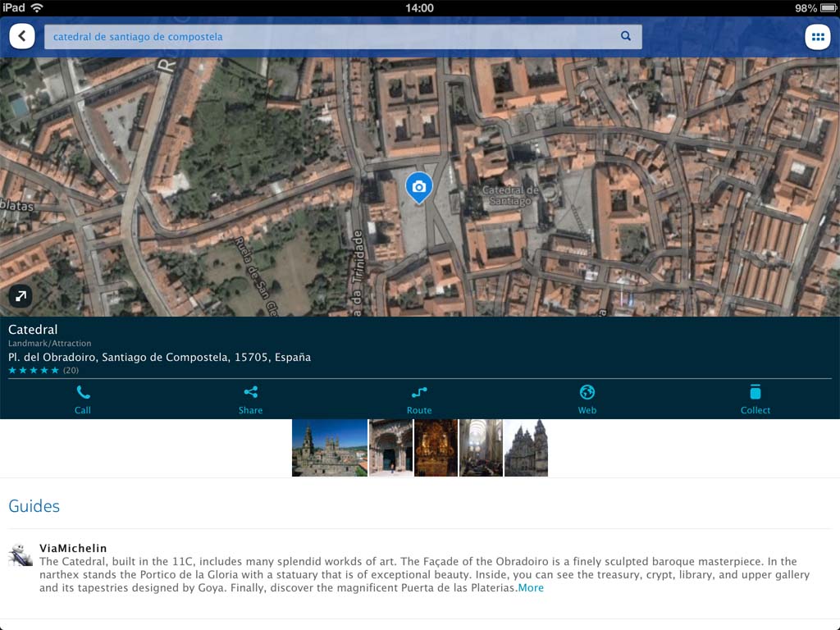Screen dimensions: 840x630
Task: Go back using the arrow button
Action: point(22,36)
